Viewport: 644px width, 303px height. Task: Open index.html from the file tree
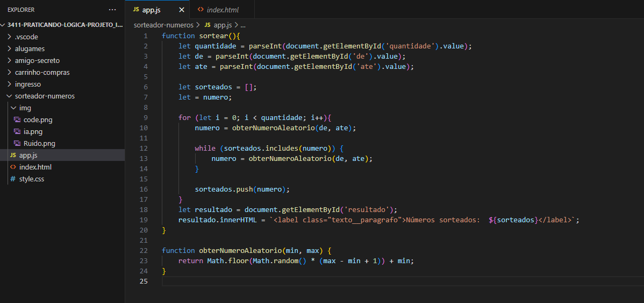point(35,167)
